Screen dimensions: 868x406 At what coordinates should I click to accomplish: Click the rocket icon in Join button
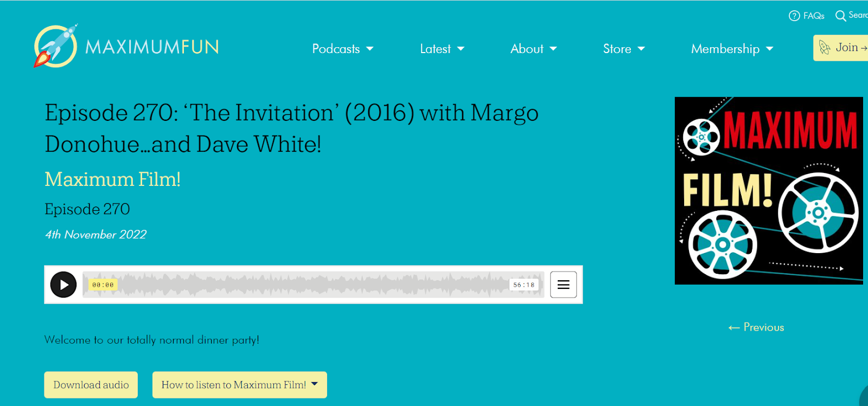point(825,48)
